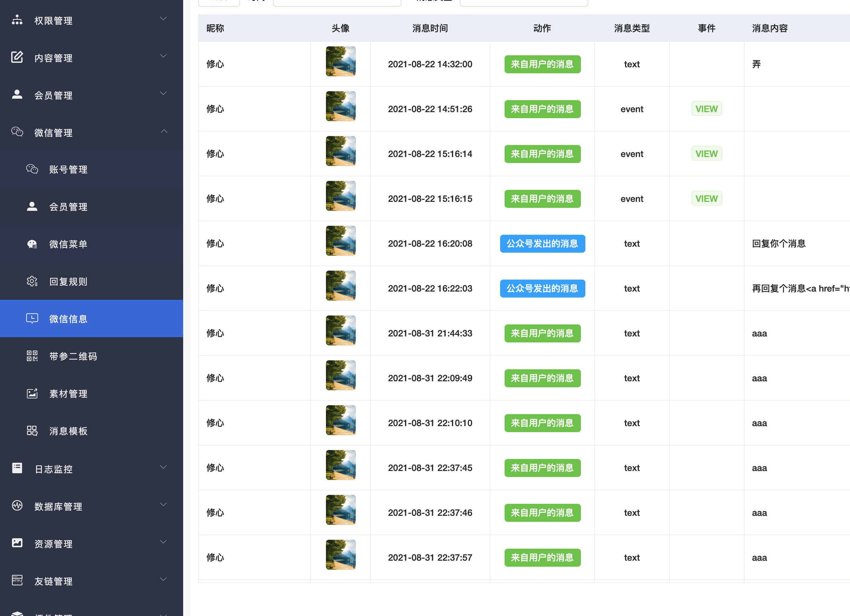This screenshot has height=616, width=850.
Task: Open 会员管理 under 微信管理
Action: coord(68,207)
